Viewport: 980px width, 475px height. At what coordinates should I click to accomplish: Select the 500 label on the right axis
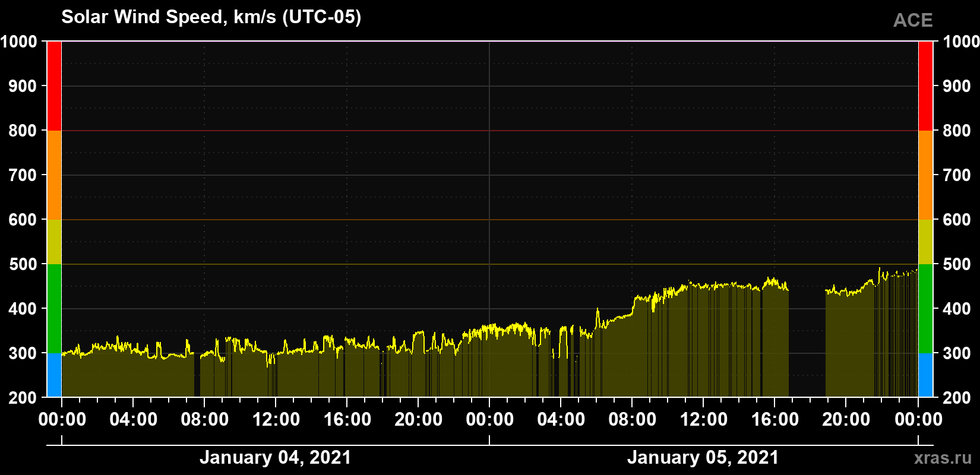click(x=957, y=264)
